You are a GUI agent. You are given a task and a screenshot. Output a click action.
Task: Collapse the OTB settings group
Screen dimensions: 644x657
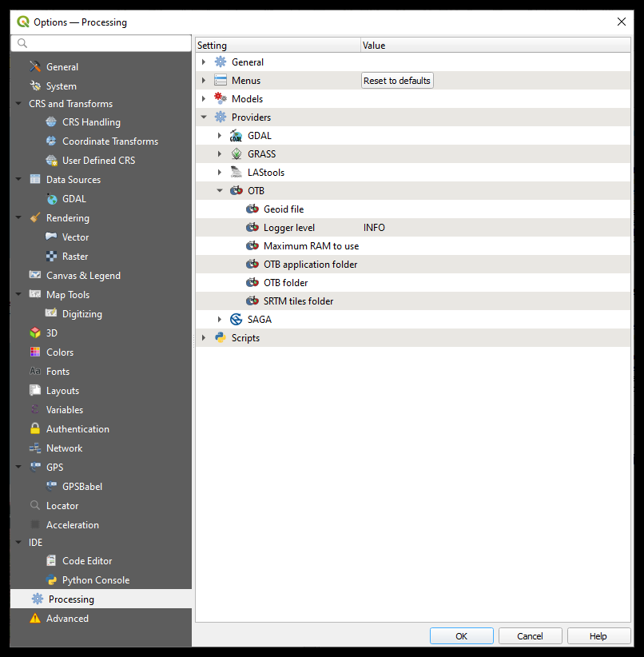click(x=220, y=190)
